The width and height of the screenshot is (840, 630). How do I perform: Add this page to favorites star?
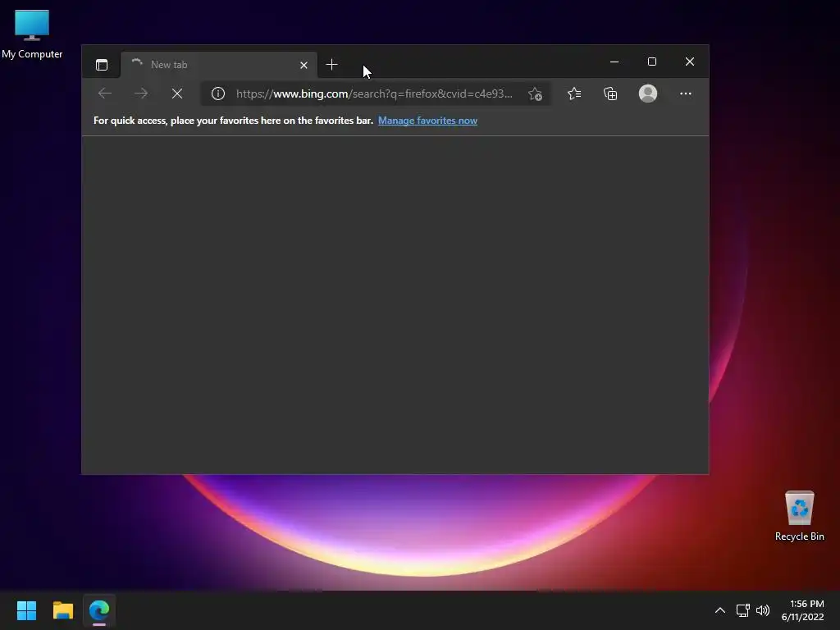click(535, 94)
